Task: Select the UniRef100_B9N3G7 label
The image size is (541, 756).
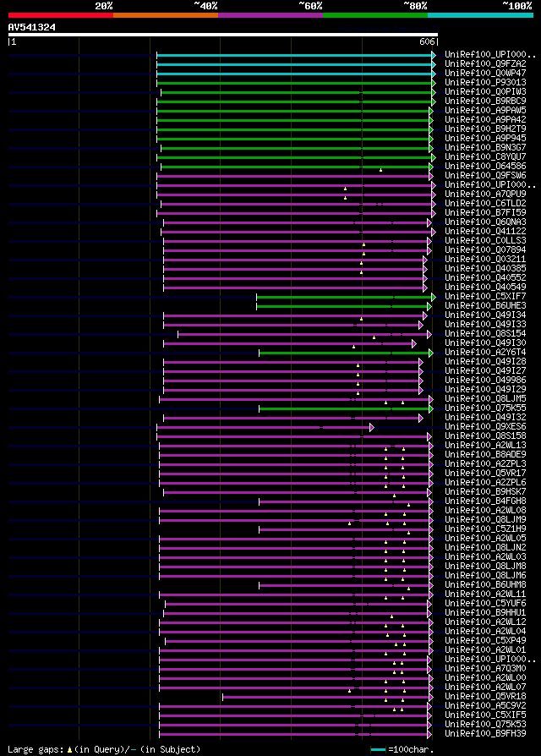Action: point(485,147)
